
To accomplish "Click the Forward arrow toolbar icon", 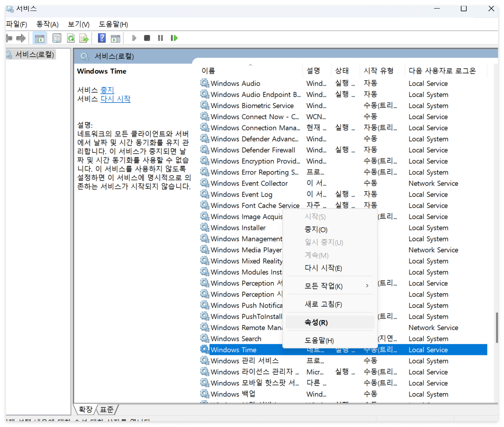I will 21,38.
